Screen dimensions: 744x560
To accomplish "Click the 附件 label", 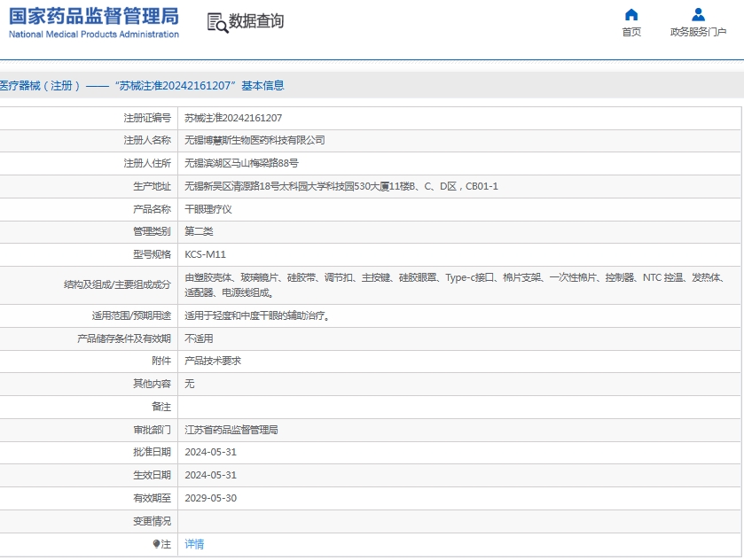I will click(x=161, y=361).
